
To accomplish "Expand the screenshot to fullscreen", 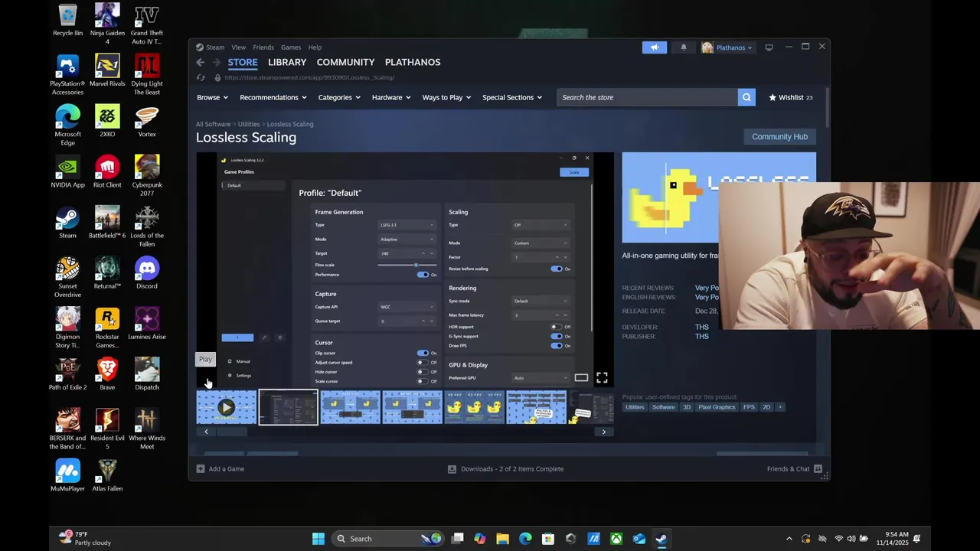I will coord(602,377).
